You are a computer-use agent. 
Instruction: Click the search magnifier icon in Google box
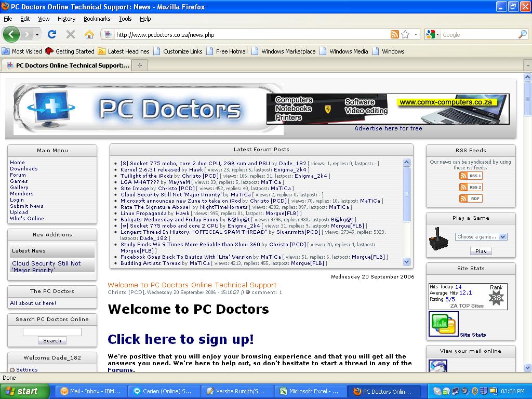click(522, 35)
